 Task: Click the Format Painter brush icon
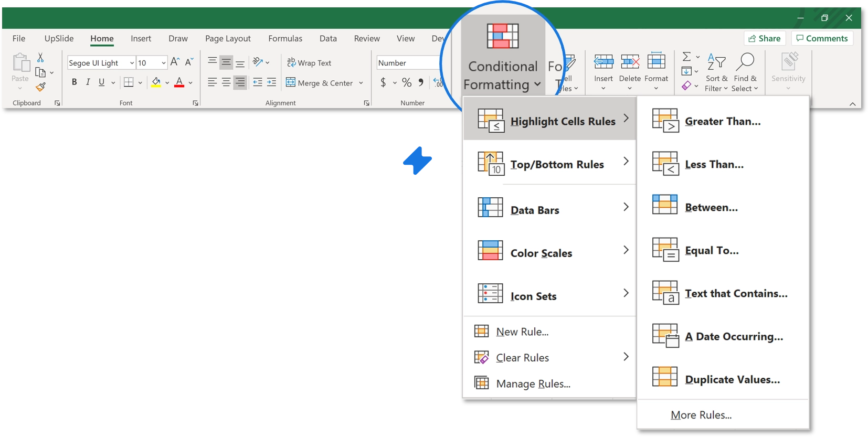[40, 87]
